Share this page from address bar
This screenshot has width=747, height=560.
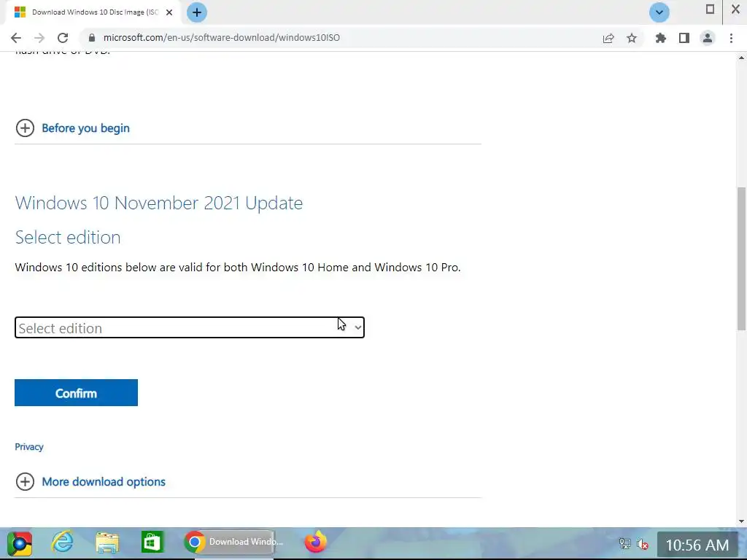608,38
